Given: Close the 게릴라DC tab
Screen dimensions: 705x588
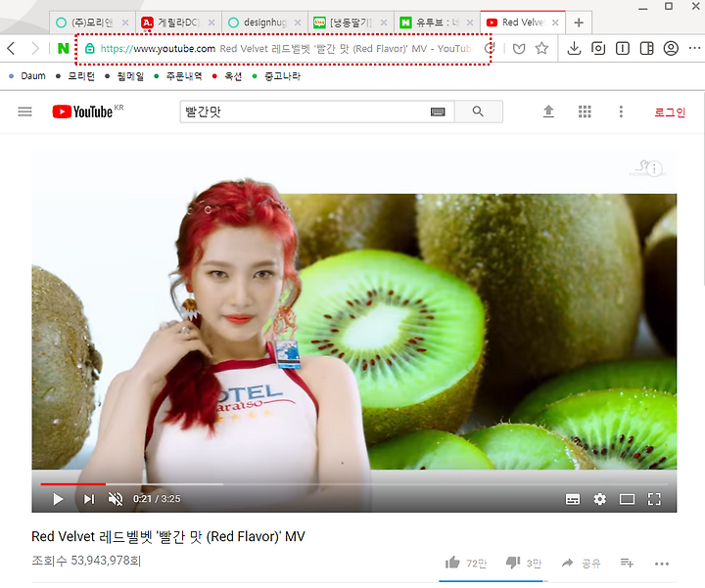Looking at the screenshot, I should point(211,23).
